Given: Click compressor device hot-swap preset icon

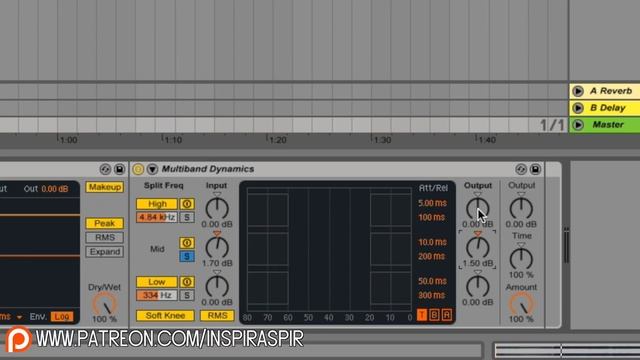Looking at the screenshot, I should click(105, 169).
